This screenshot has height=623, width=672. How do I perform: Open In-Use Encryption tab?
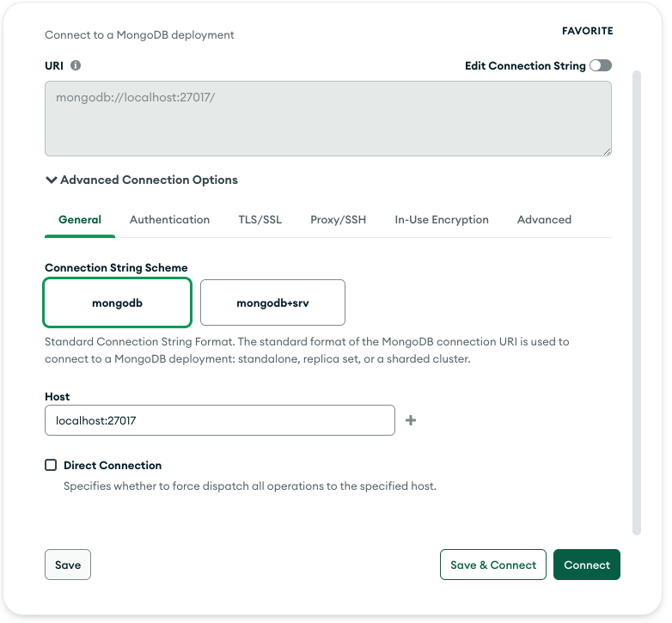[x=442, y=220]
